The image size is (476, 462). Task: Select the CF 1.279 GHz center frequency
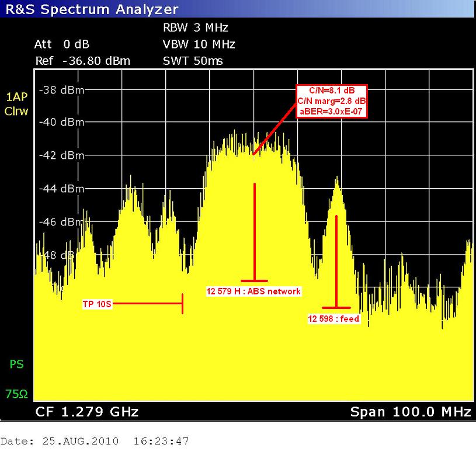(x=87, y=412)
